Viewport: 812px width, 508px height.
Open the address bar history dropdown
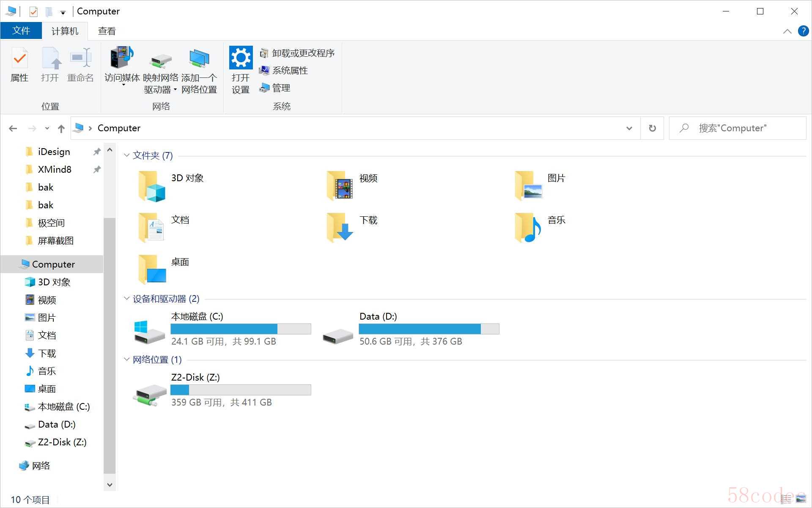(629, 128)
